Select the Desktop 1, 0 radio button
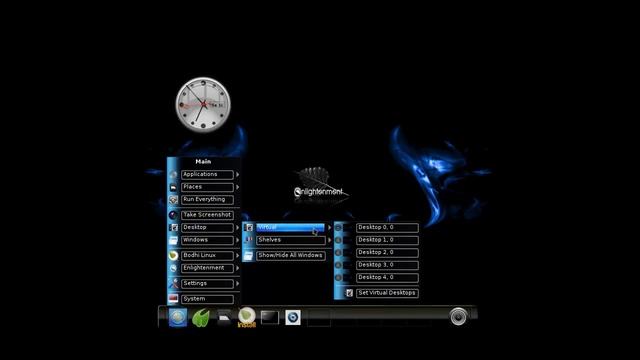 [x=338, y=240]
